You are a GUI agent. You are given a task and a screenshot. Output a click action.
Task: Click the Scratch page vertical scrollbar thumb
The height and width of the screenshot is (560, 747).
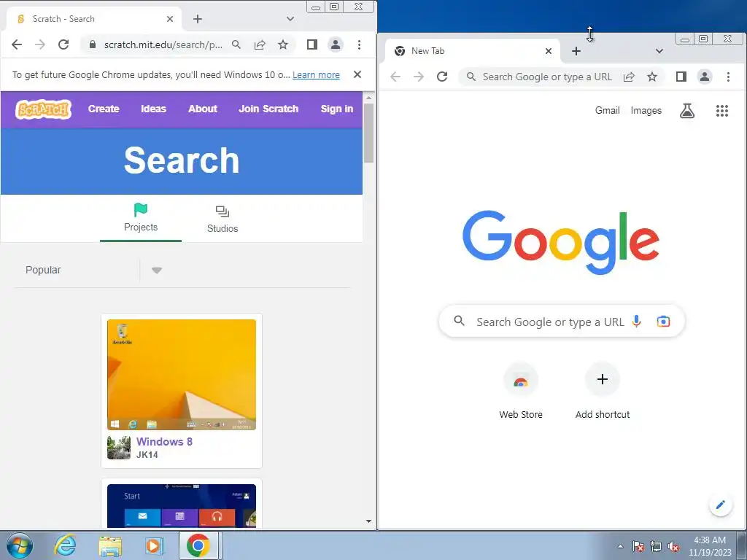[368, 133]
